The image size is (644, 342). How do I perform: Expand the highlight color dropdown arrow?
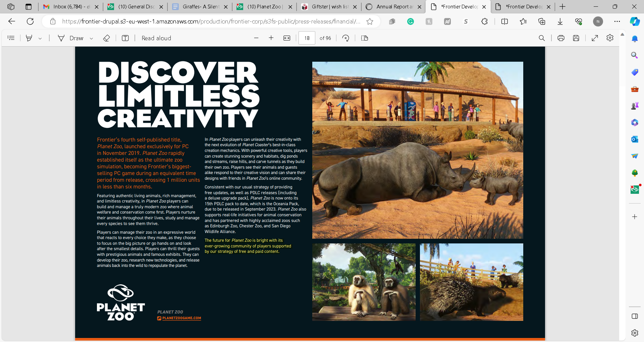tap(40, 38)
